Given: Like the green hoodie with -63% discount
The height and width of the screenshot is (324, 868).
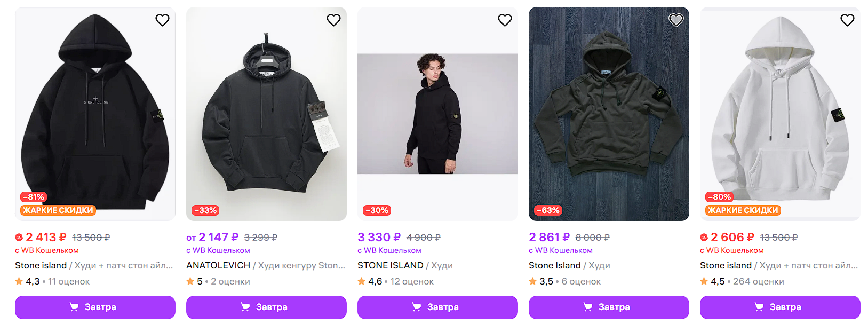Looking at the screenshot, I should coord(676,20).
